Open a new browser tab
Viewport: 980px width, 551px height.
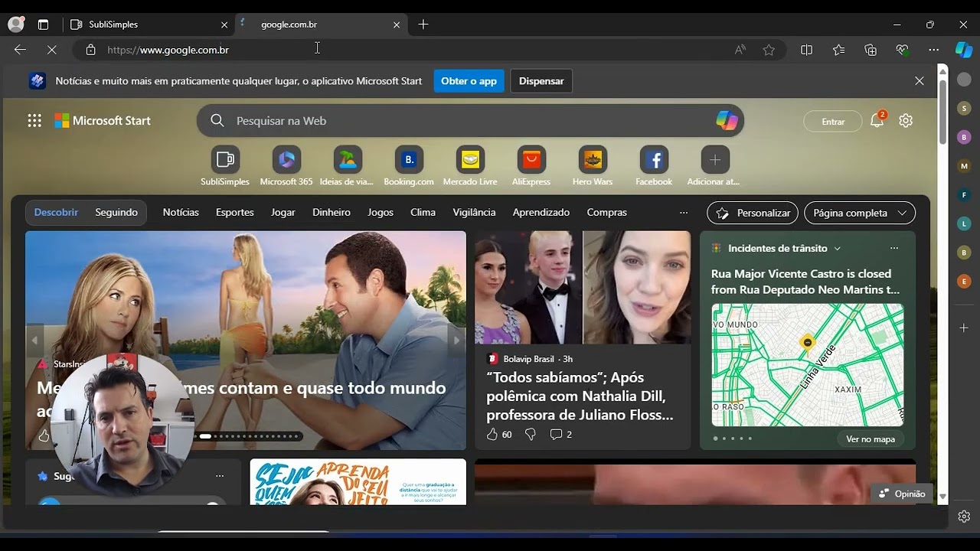(x=423, y=24)
